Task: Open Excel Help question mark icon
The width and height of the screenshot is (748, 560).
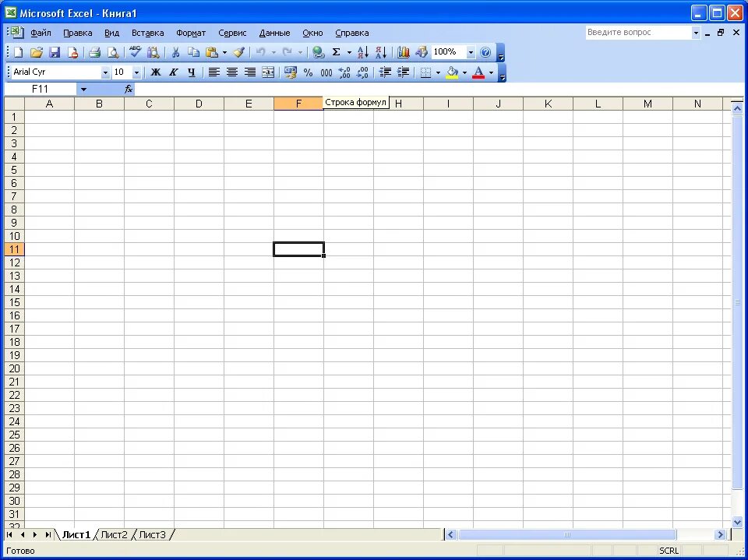Action: coord(485,52)
